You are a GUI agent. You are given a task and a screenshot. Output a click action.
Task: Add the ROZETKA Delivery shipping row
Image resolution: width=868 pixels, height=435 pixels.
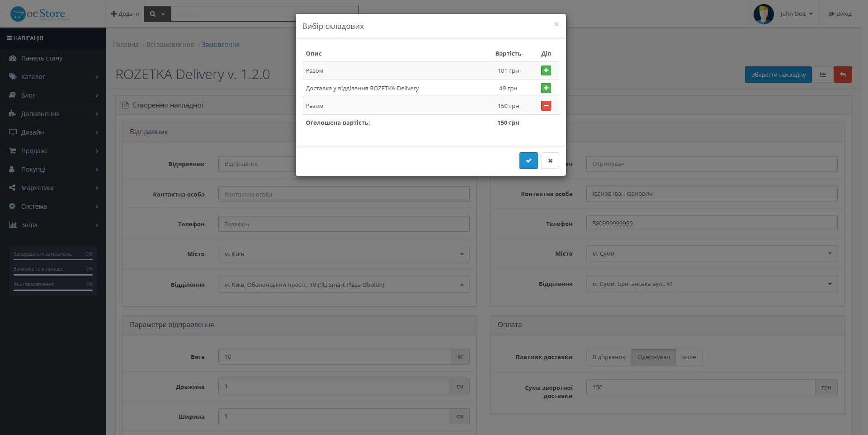click(x=546, y=88)
